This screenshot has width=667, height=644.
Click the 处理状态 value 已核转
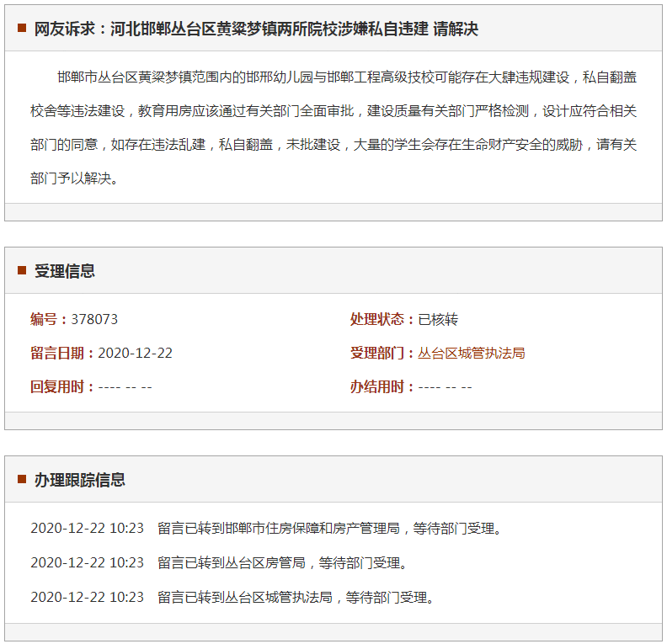point(438,319)
